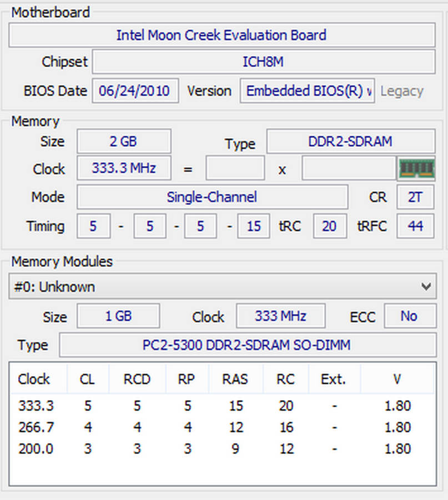Click the RAS column header
This screenshot has height=500, width=448.
pyautogui.click(x=235, y=379)
